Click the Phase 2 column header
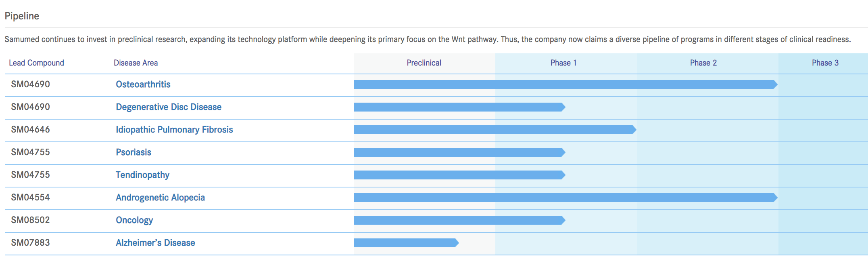This screenshot has width=868, height=257. click(x=703, y=63)
